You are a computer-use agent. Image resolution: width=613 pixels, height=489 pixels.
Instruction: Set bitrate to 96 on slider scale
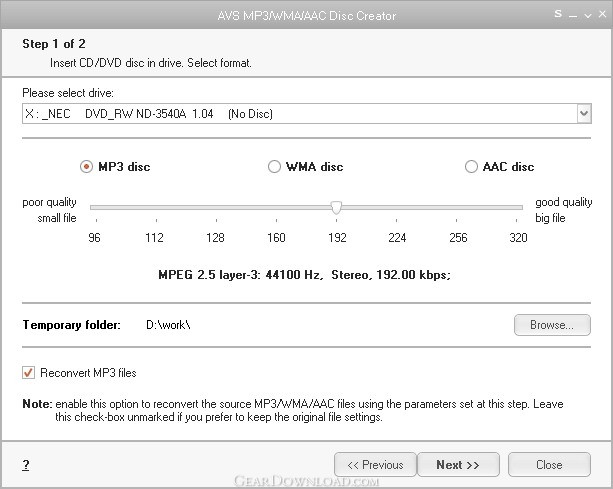95,238
